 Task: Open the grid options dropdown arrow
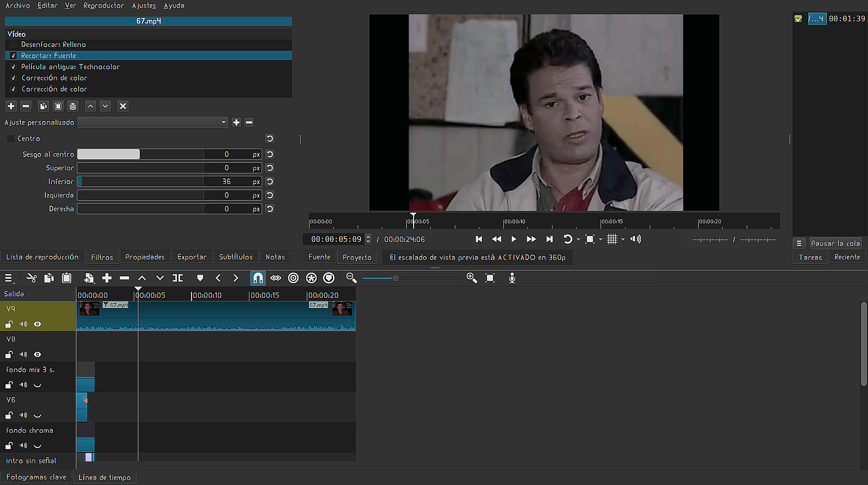623,239
